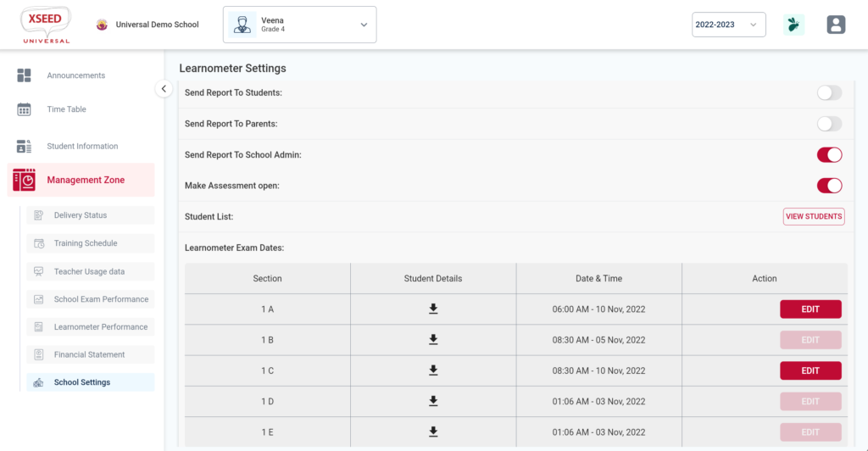Screen dimensions: 868x451
Task: Click the Announcements dashboard icon
Action: coord(24,75)
